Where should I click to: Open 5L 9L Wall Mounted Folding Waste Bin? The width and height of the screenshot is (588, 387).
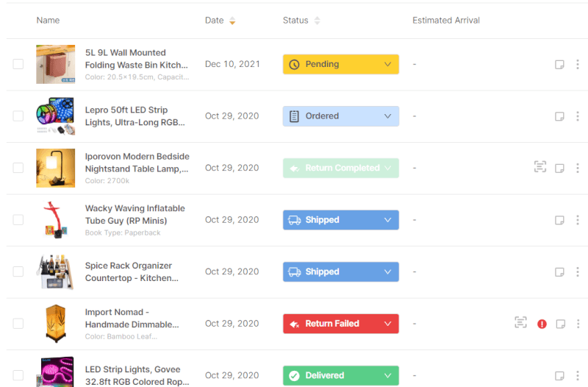tap(136, 59)
